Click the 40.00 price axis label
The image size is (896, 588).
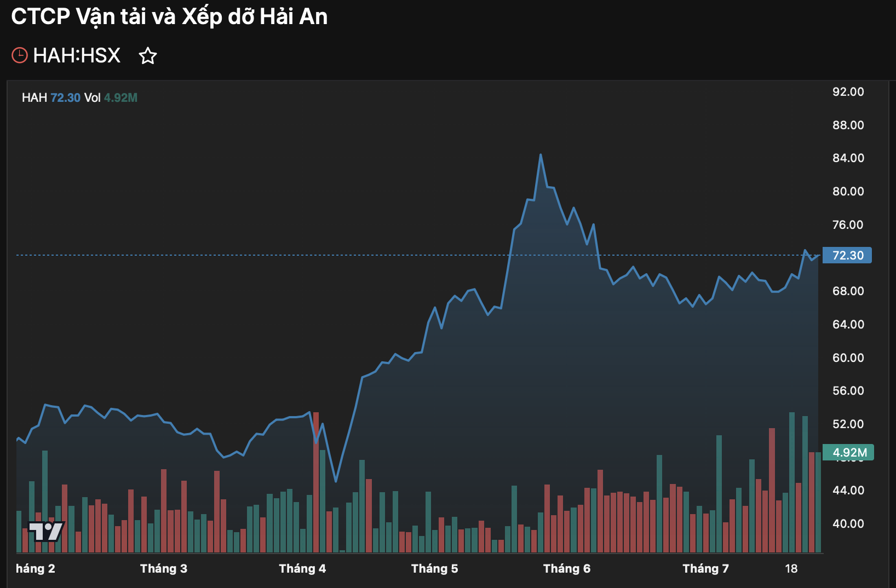[848, 524]
